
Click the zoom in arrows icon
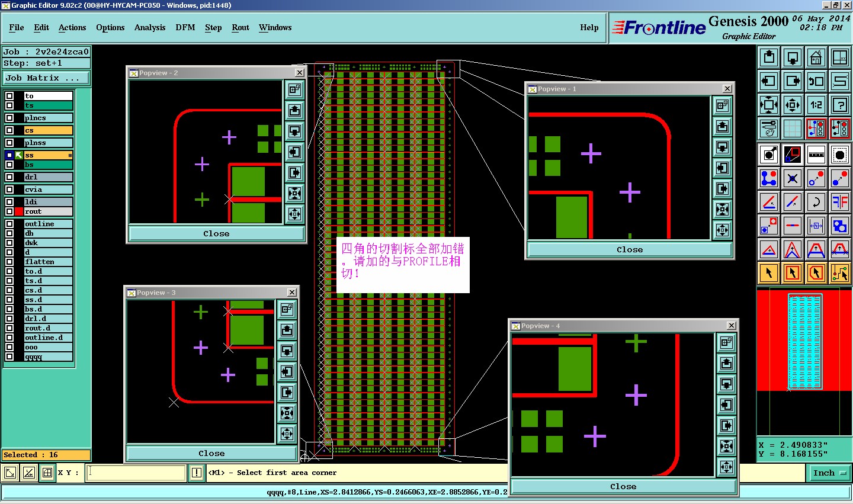[x=769, y=105]
